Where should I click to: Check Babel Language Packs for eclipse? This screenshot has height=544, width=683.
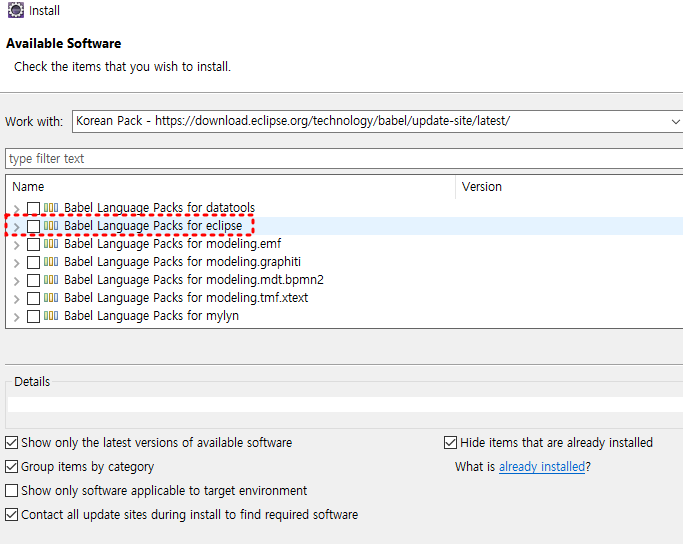click(x=34, y=226)
